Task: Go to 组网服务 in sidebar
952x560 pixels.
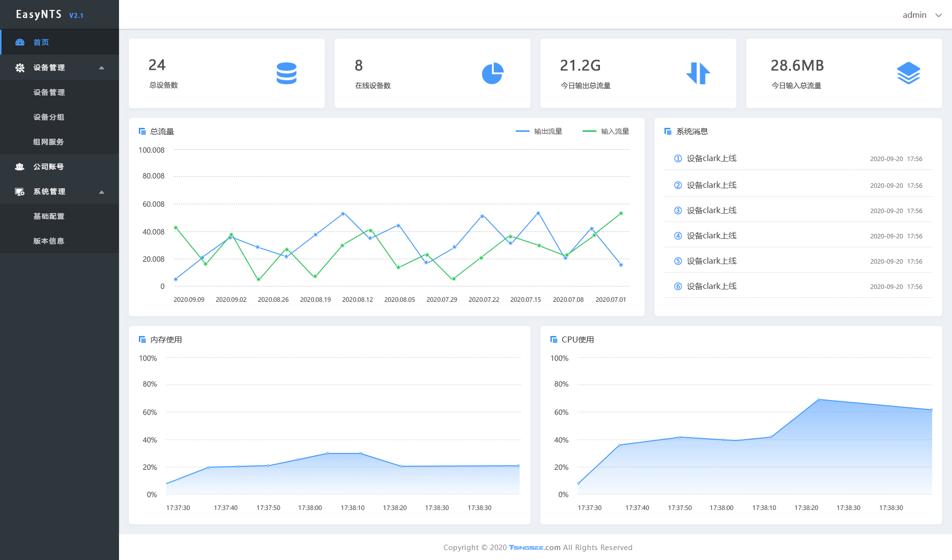Action: [49, 142]
